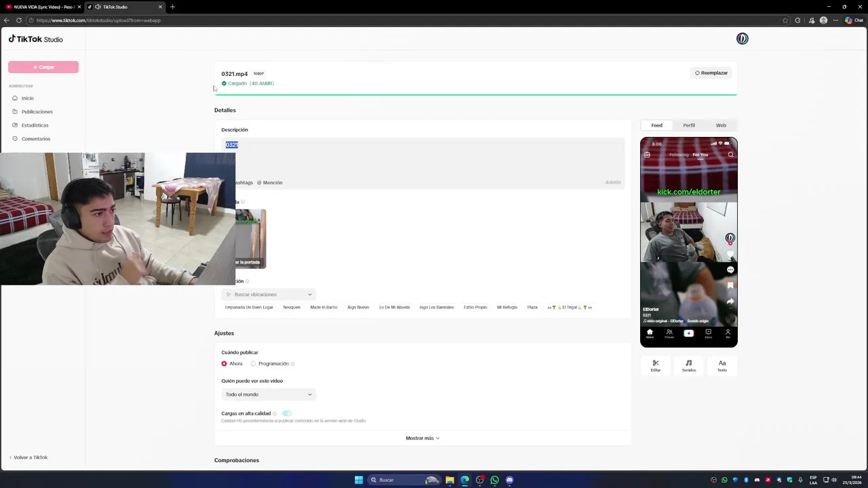
Task: Pick the Made In Barrio location
Action: tap(323, 307)
